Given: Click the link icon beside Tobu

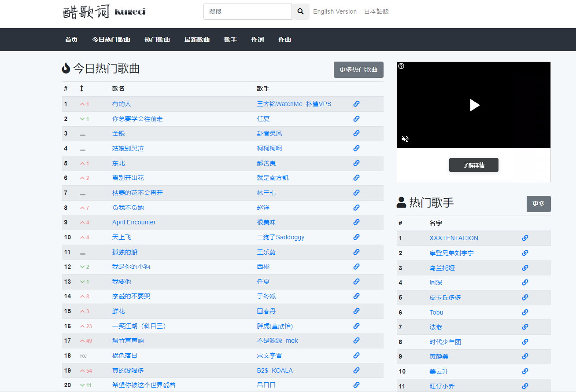Looking at the screenshot, I should pos(525,312).
